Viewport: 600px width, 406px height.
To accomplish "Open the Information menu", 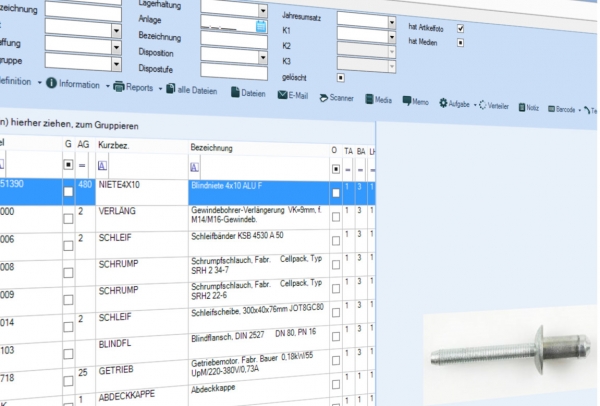I will [x=76, y=83].
